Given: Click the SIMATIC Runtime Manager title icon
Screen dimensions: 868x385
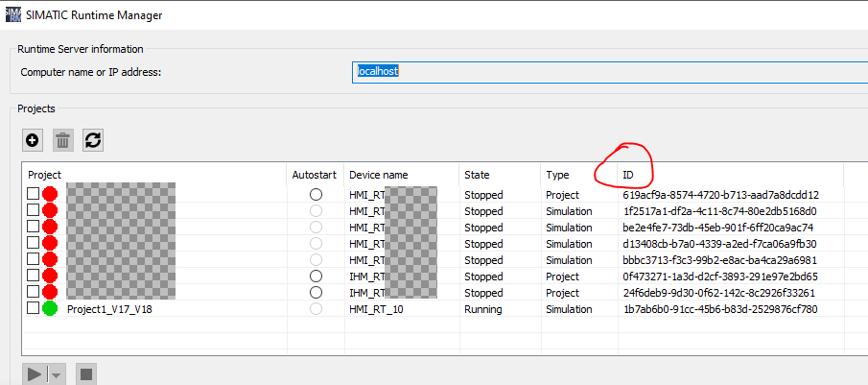Looking at the screenshot, I should 13,15.
